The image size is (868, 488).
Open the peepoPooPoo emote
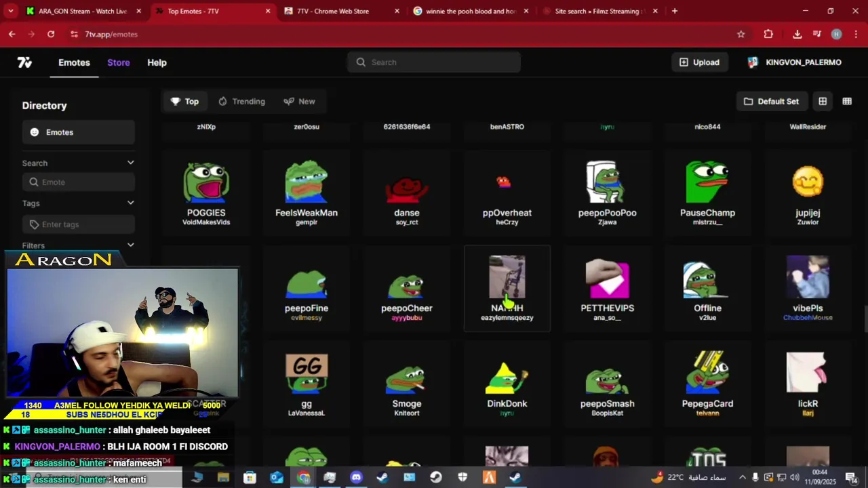607,194
